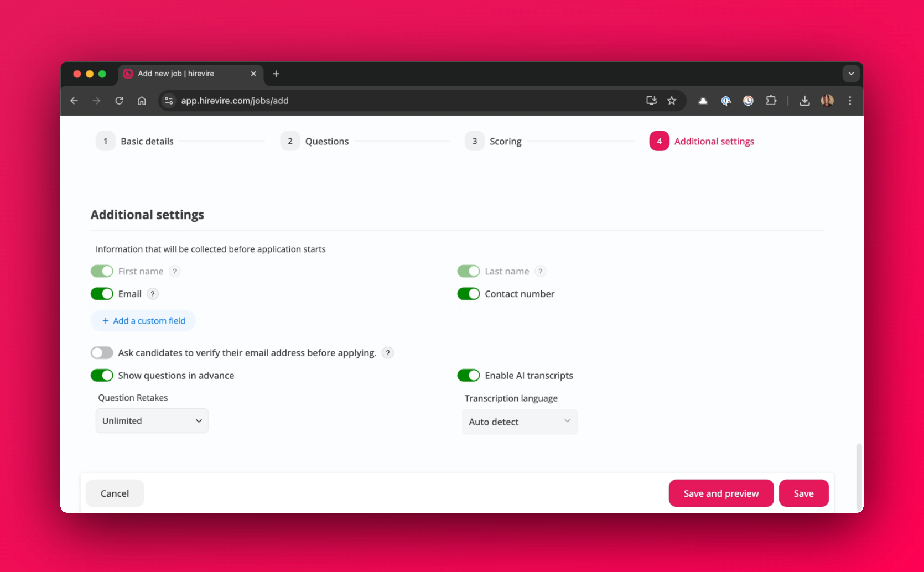924x572 pixels.
Task: Toggle off Show questions in advance
Action: 102,376
